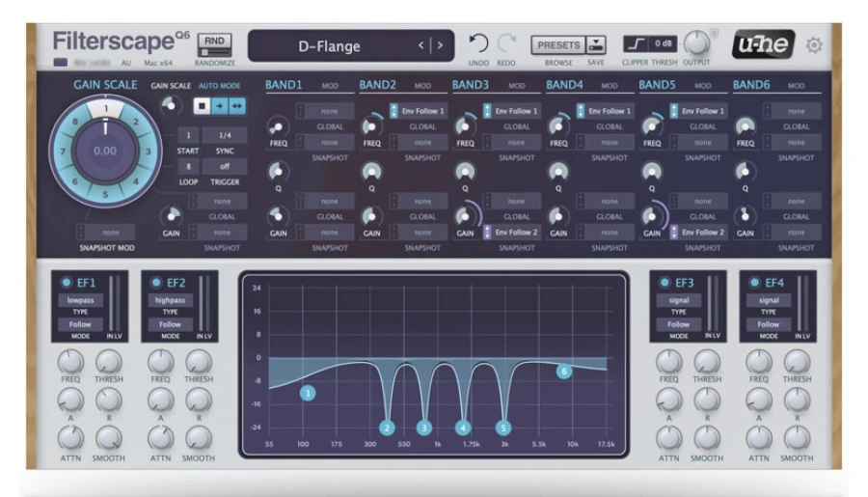This screenshot has height=497, width=868.
Task: Click the PRESETS browse button
Action: (x=558, y=45)
